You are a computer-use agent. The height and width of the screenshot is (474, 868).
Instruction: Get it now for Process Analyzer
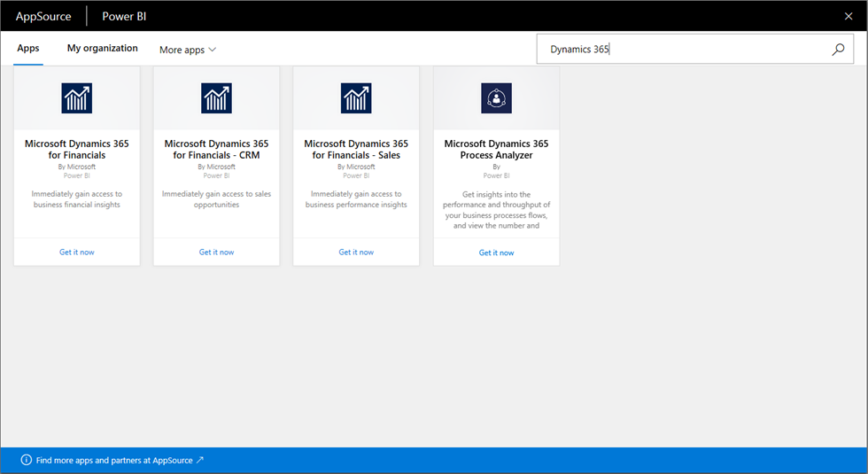pyautogui.click(x=496, y=253)
